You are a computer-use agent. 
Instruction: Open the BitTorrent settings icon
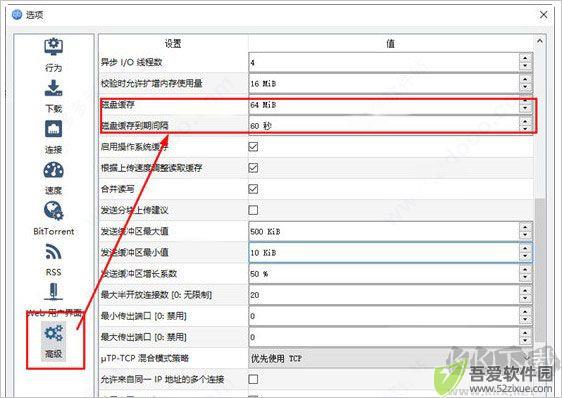tap(53, 211)
